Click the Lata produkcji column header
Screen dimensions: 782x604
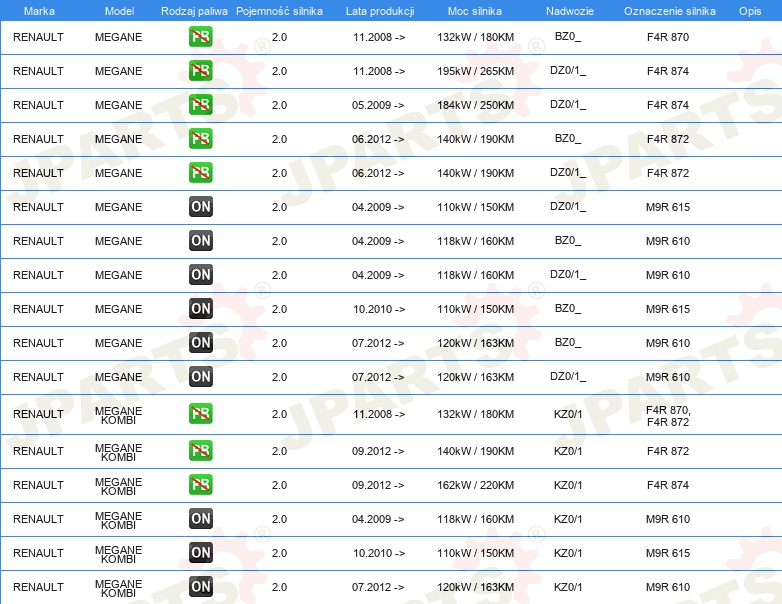[x=380, y=11]
